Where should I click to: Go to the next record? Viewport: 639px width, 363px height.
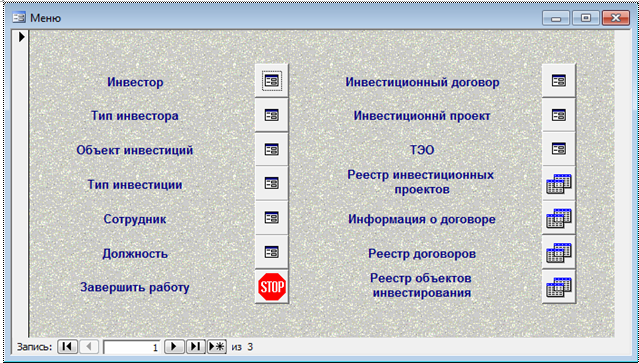(x=174, y=347)
